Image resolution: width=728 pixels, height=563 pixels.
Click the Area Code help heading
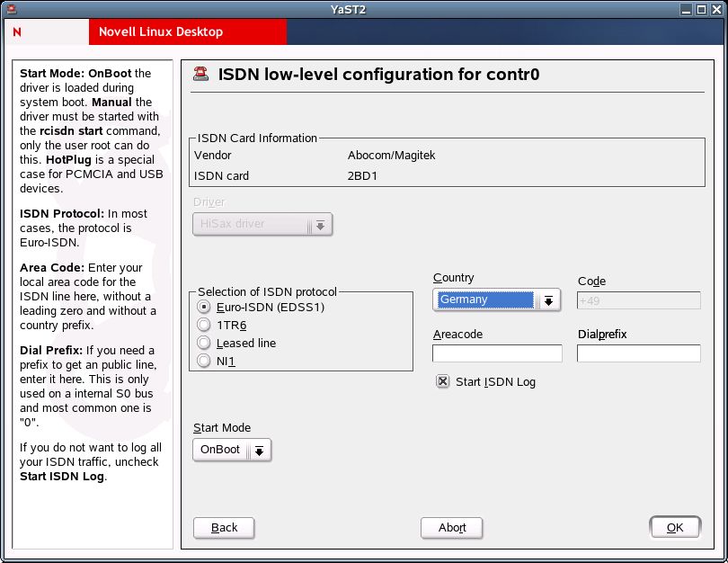click(52, 268)
